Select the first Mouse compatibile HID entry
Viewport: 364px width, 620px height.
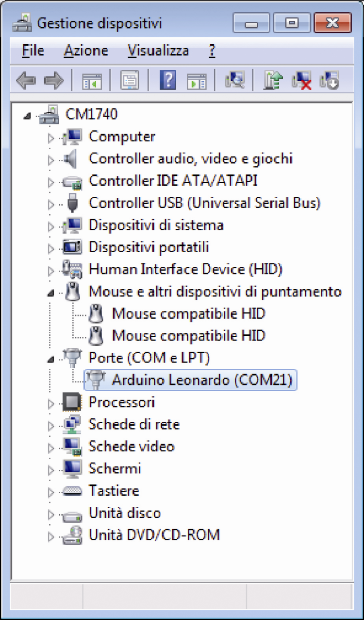tap(188, 313)
